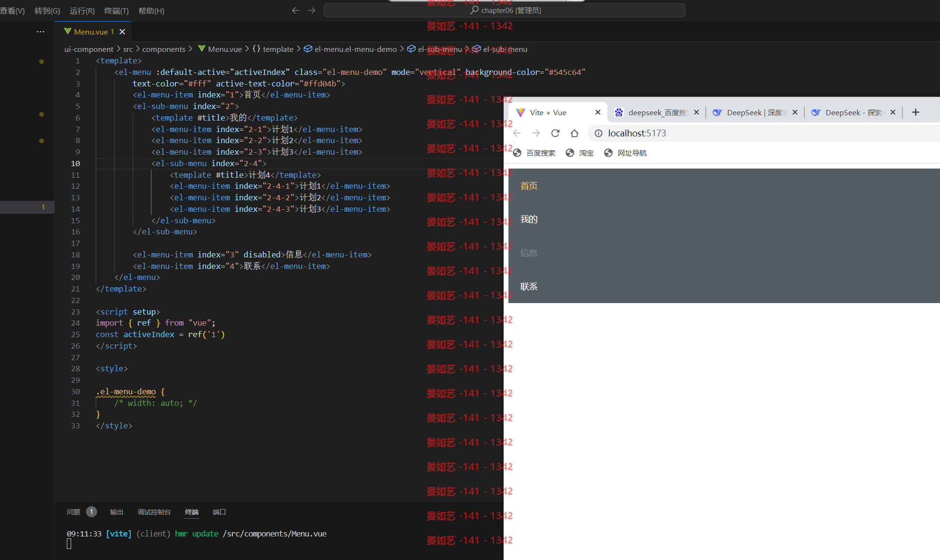
Task: Switch to the DeepSeek - 探索 browser tab
Action: click(x=854, y=112)
